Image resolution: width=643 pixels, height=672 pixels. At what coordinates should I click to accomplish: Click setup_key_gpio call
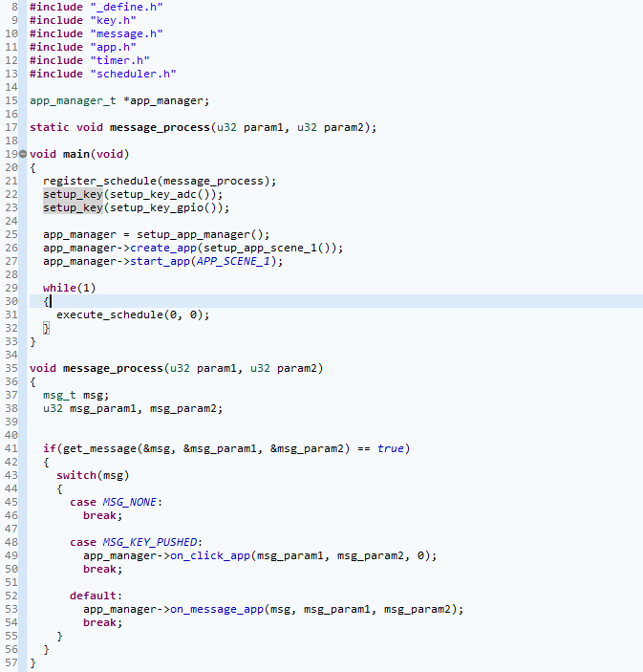(157, 207)
